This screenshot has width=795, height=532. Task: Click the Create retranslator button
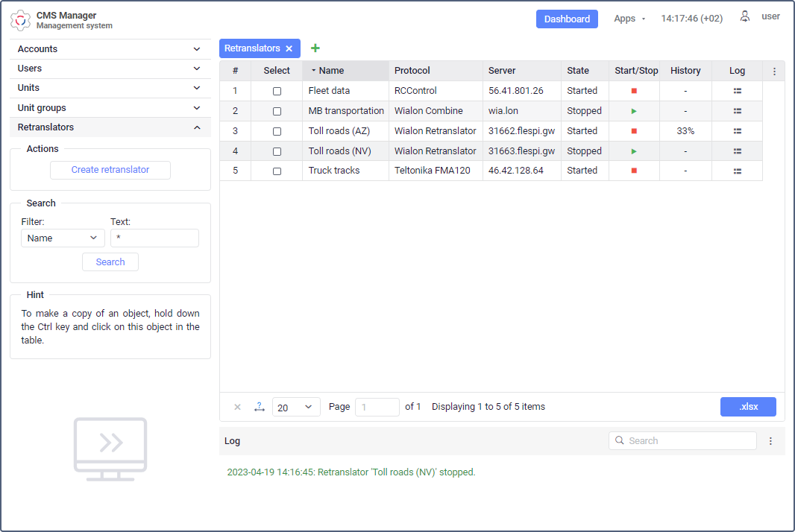coord(110,170)
